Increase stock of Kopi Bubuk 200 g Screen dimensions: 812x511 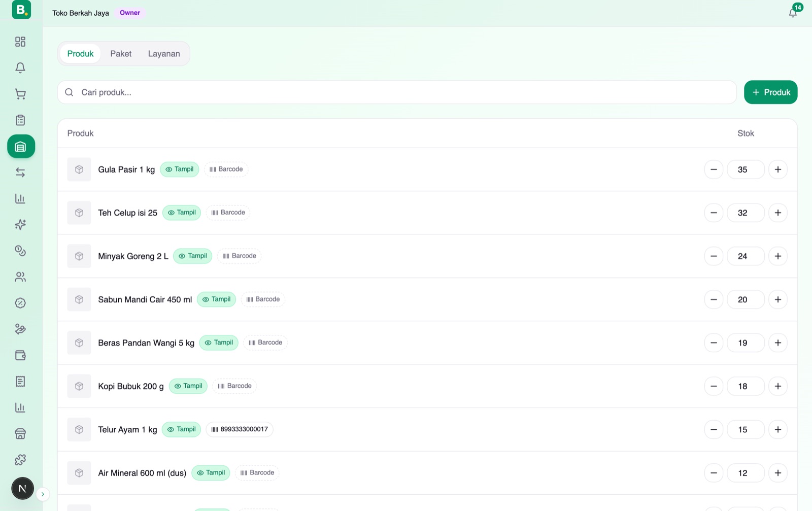tap(777, 386)
